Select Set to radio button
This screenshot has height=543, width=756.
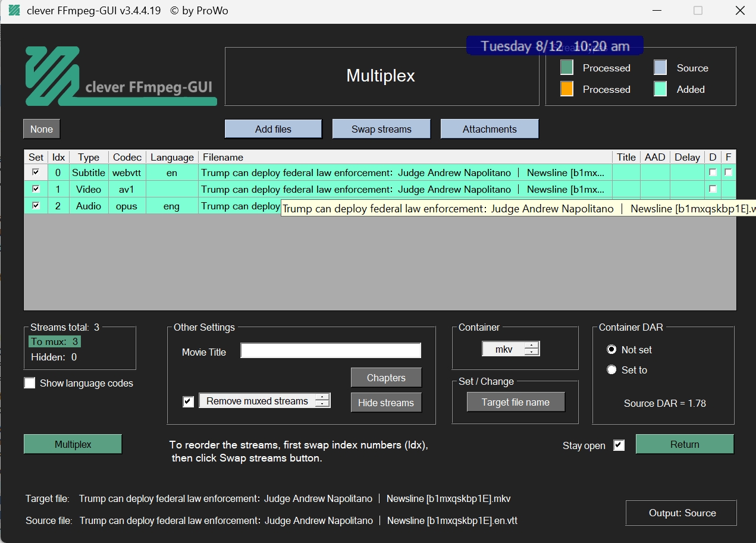(x=611, y=370)
